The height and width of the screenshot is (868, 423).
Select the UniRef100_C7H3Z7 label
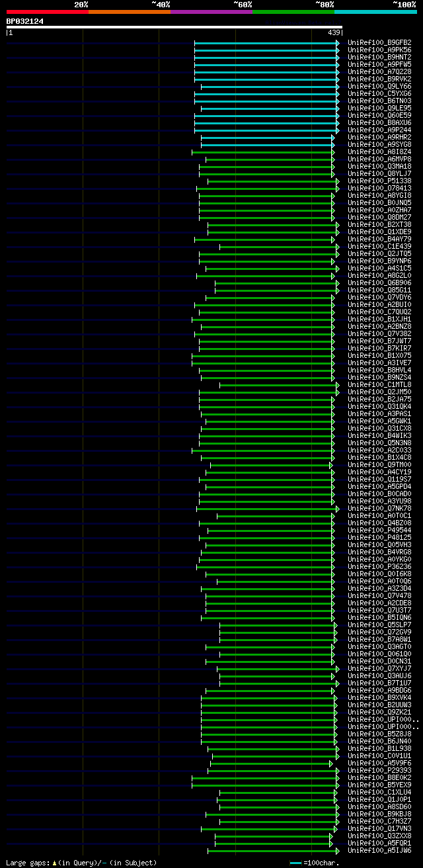[379, 822]
